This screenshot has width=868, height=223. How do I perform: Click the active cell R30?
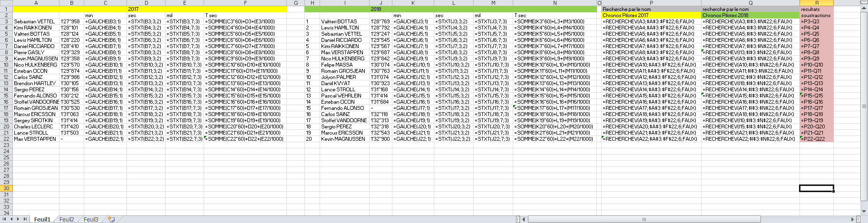[817, 188]
